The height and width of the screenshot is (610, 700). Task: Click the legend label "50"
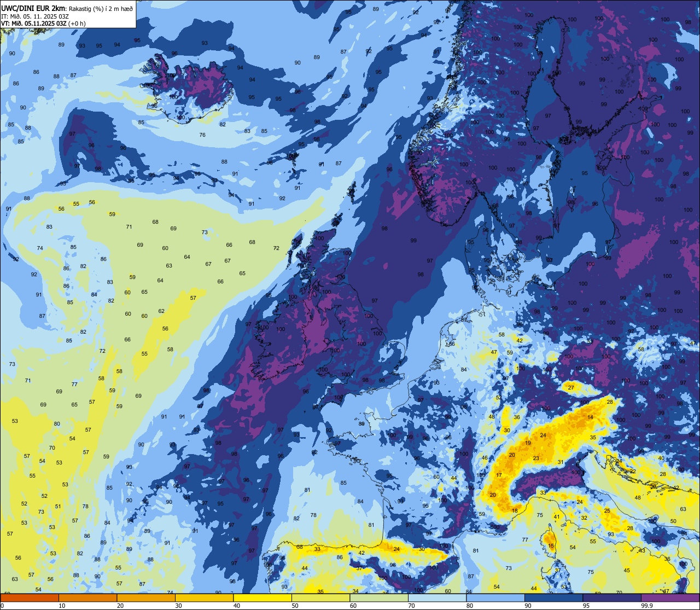pyautogui.click(x=295, y=606)
